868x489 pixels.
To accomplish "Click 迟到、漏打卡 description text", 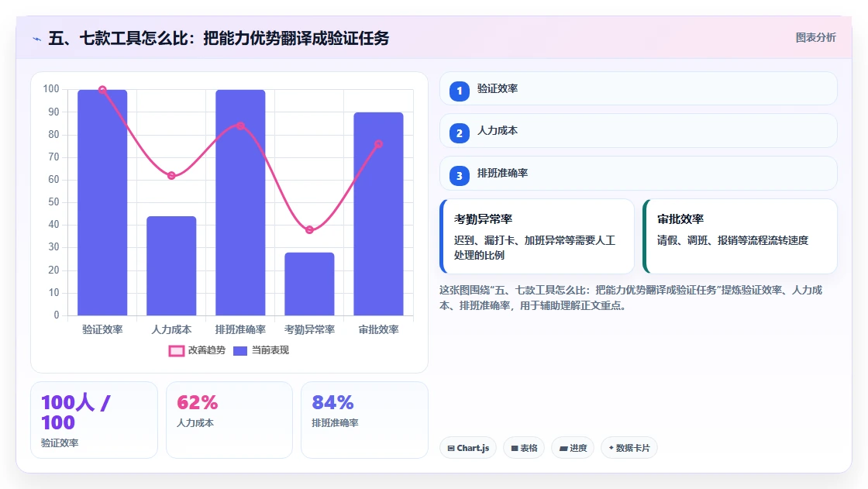I will coord(534,247).
